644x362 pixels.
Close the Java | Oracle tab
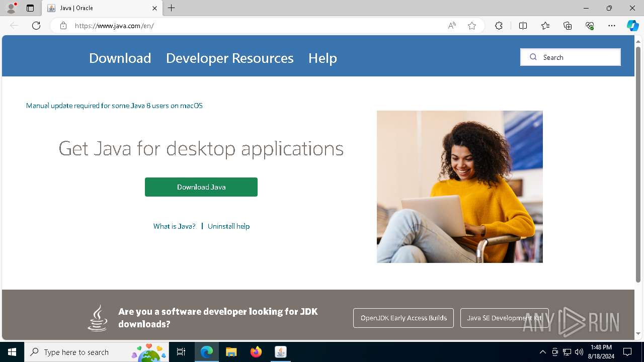click(x=154, y=8)
